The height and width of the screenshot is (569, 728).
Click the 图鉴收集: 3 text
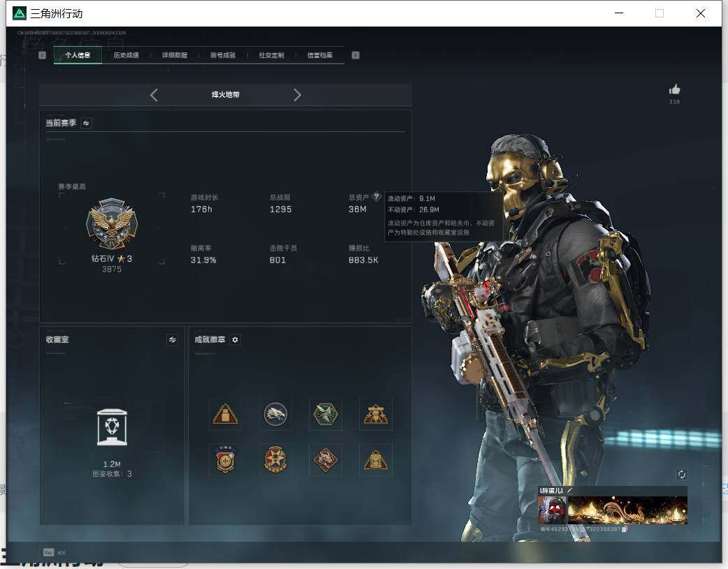pyautogui.click(x=112, y=474)
